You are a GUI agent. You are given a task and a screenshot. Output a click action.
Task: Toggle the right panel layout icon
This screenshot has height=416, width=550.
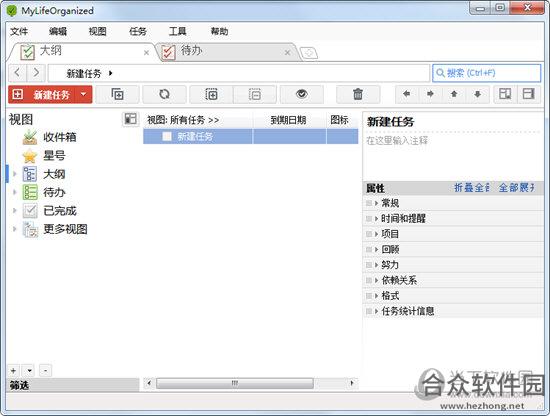click(x=529, y=94)
